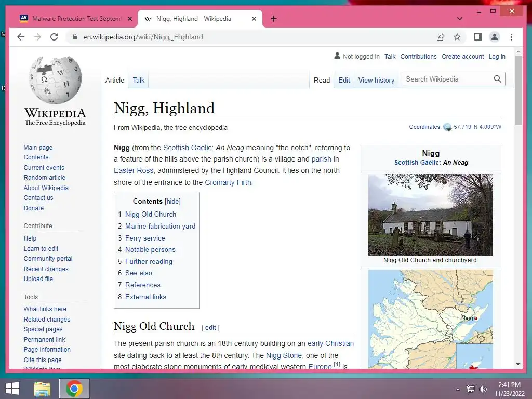532x399 pixels.
Task: Click the Create account link
Action: (462, 56)
